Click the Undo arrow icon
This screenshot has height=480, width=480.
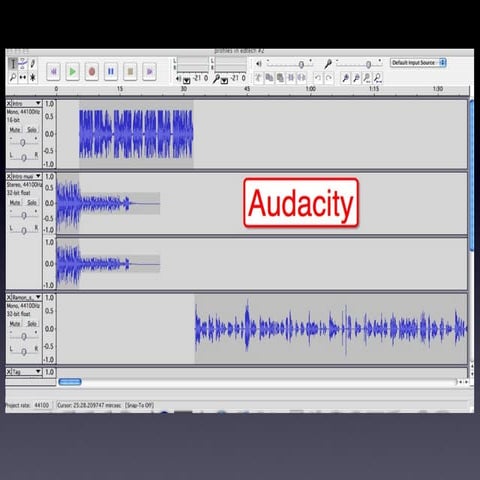coord(318,78)
